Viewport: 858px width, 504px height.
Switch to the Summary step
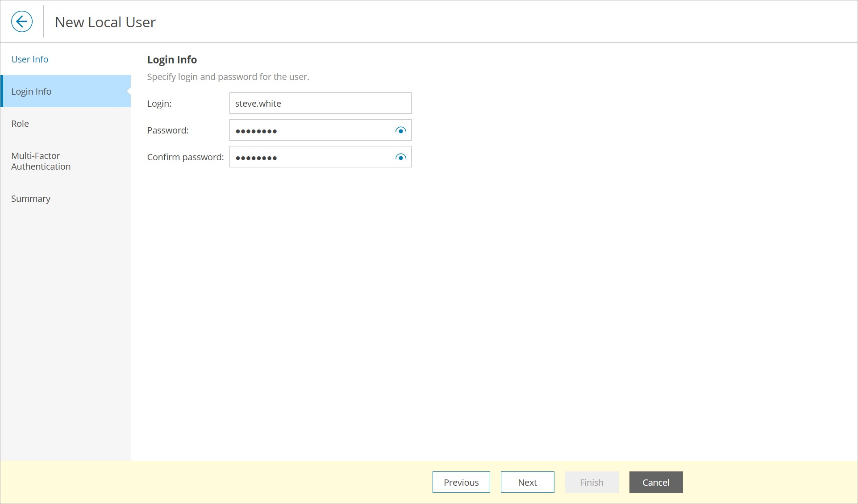pyautogui.click(x=31, y=199)
